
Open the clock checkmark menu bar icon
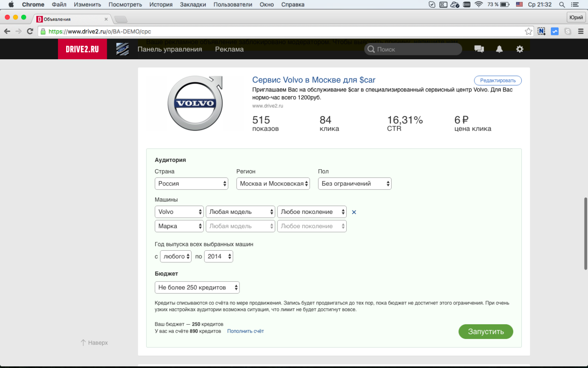click(x=432, y=4)
